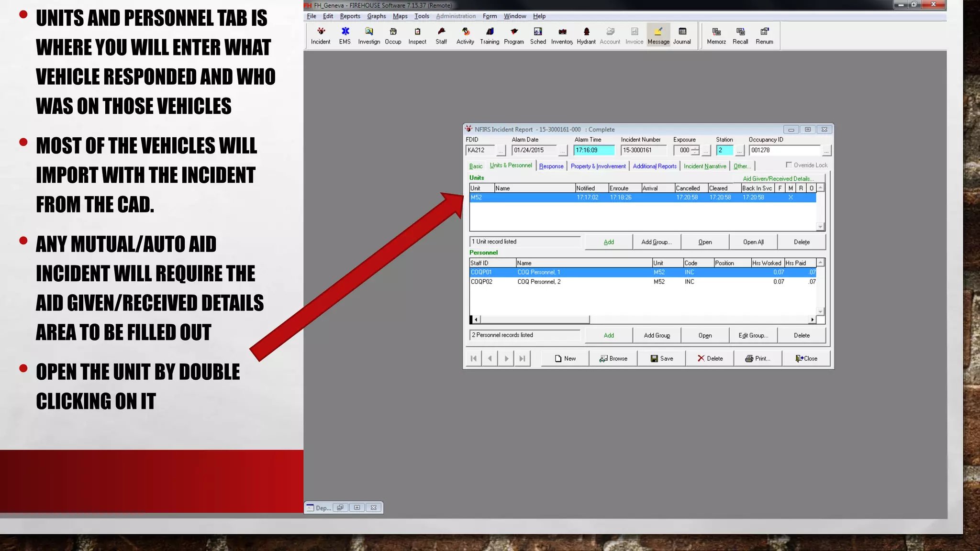Open the Reports menu
The width and height of the screenshot is (980, 551).
coord(350,16)
